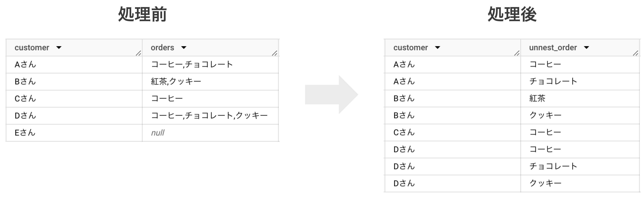The width and height of the screenshot is (644, 200).
Task: Select the null cell in orders column
Action: (x=158, y=133)
